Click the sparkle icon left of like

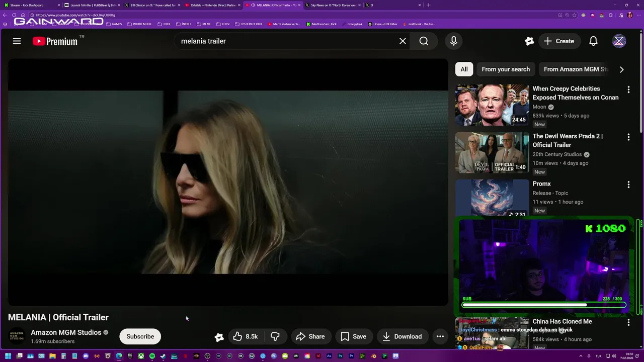point(219,337)
